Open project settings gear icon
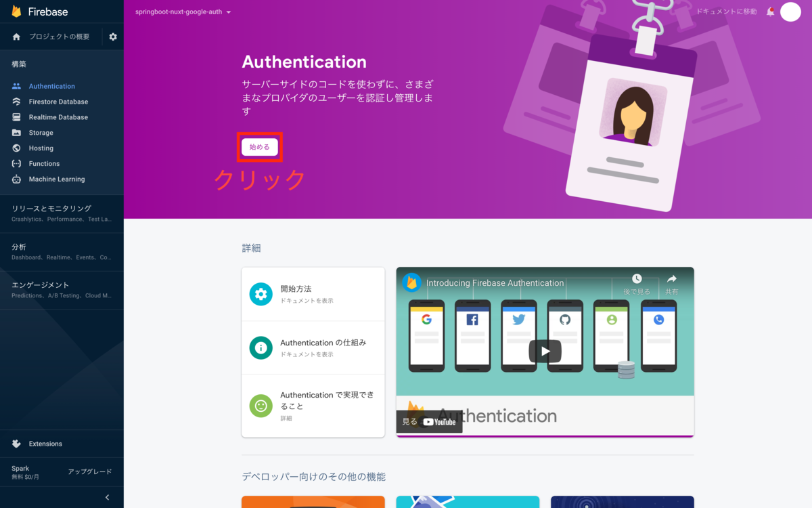This screenshot has width=812, height=508. coord(113,37)
